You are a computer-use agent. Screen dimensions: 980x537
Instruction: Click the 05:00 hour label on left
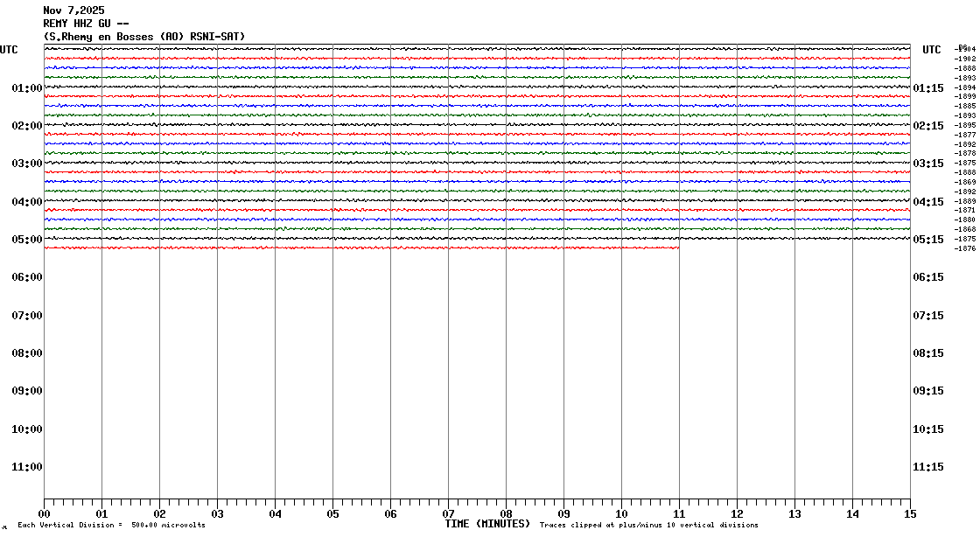pyautogui.click(x=27, y=240)
